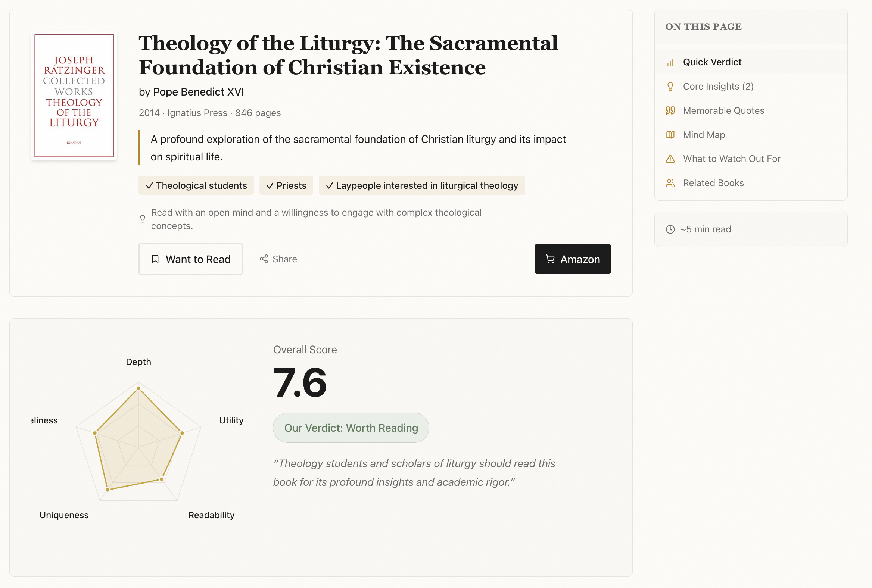Click the Share network icon

264,259
